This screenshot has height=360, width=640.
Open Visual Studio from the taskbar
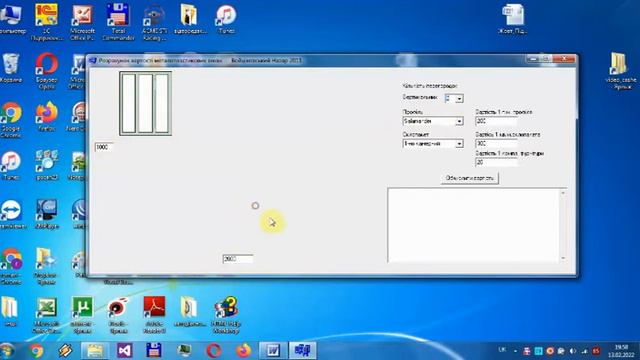coord(124,351)
